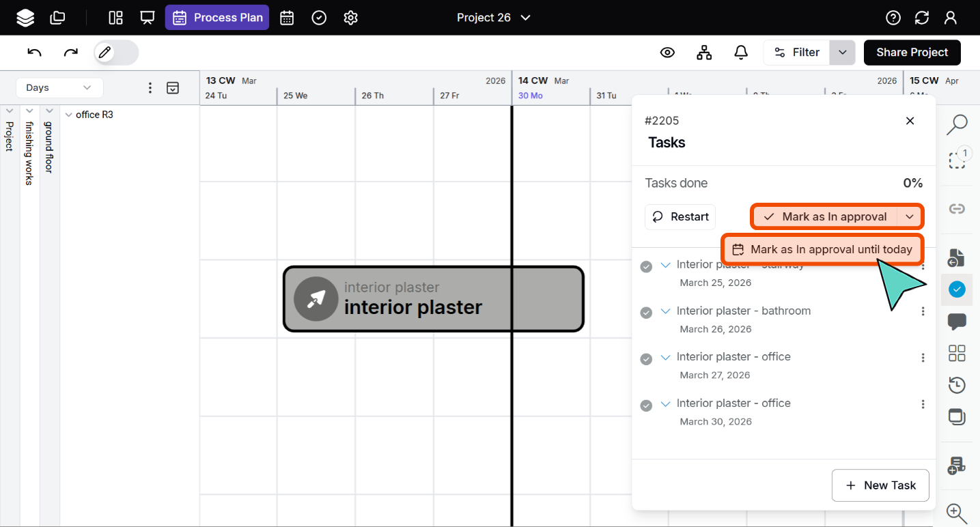Open the comments speech bubble icon
980x527 pixels.
coord(957,322)
